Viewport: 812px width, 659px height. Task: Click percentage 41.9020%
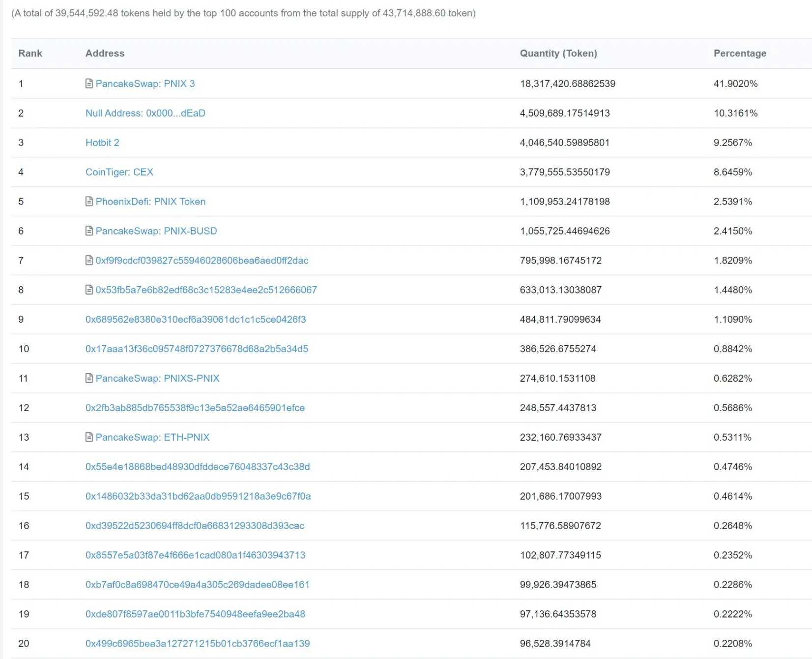click(x=736, y=84)
